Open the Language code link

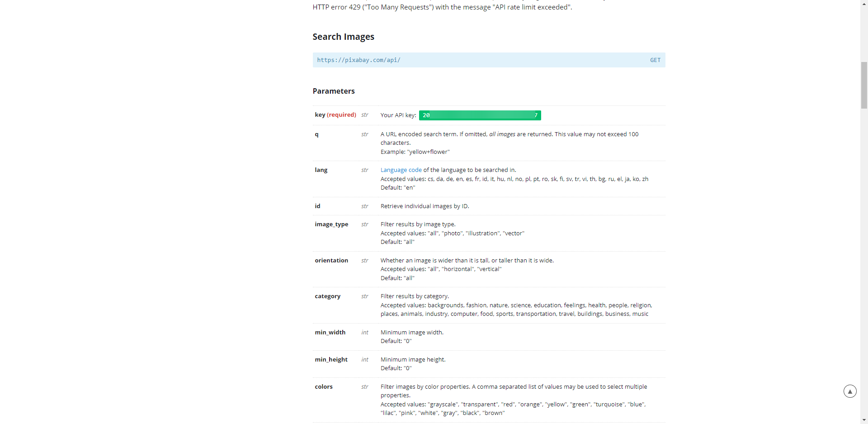pyautogui.click(x=401, y=170)
